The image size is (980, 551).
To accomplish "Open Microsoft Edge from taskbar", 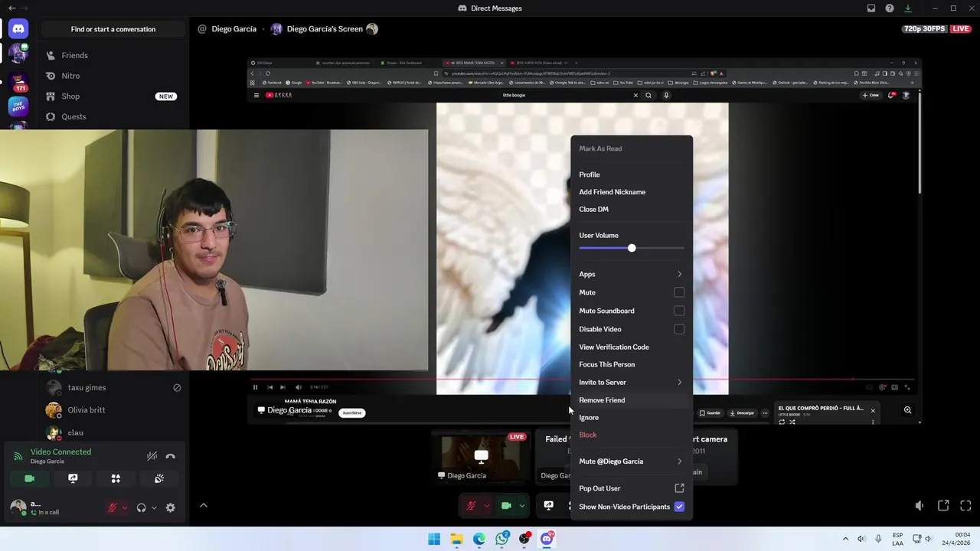I will [479, 539].
